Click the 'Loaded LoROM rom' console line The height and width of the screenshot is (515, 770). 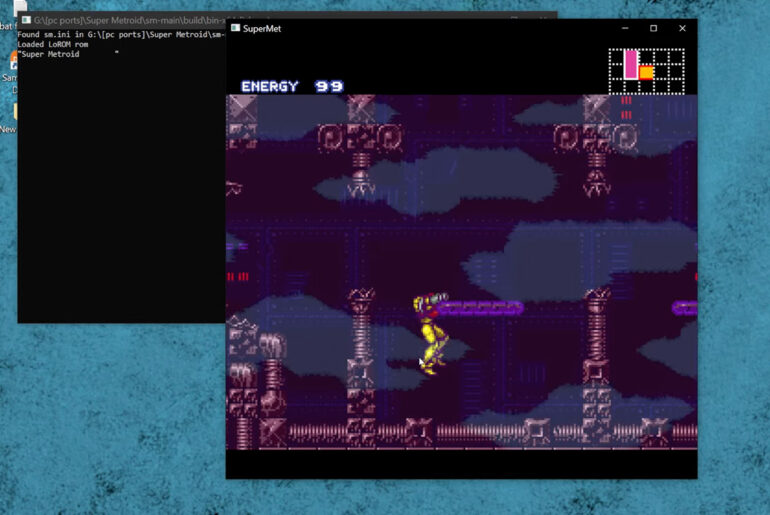tap(53, 44)
